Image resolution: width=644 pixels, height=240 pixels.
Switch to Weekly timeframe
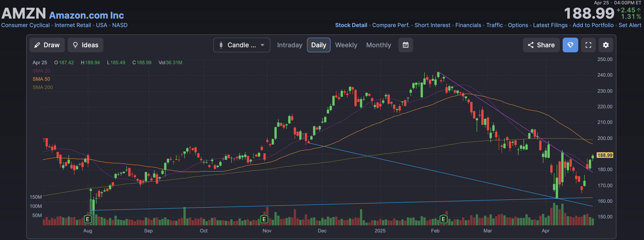[346, 45]
